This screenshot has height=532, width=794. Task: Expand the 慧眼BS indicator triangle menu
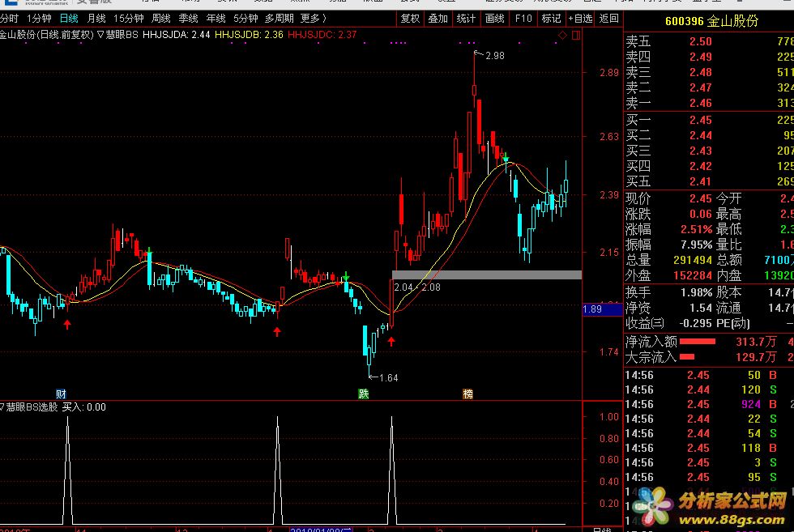coord(100,35)
